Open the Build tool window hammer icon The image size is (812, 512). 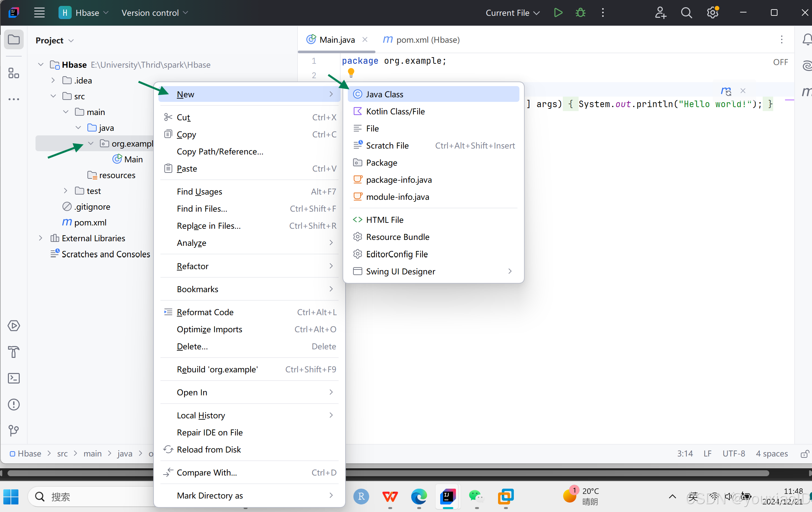click(x=14, y=352)
